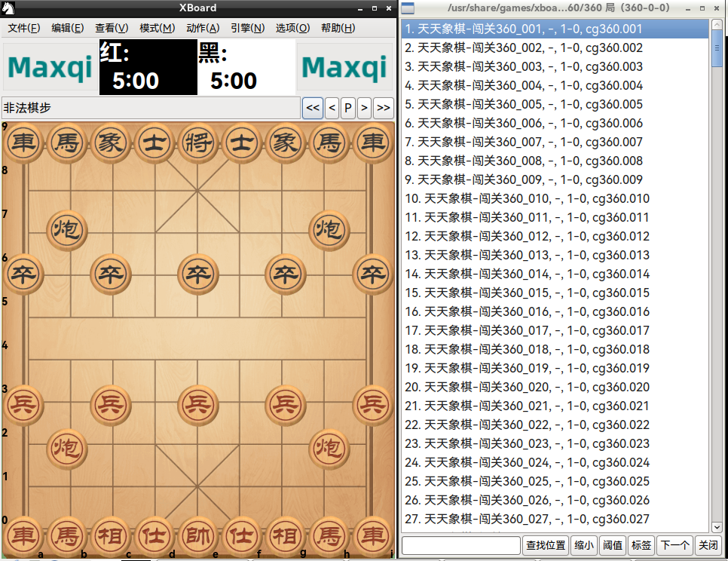Select the red cannon on file h
The height and width of the screenshot is (561, 728).
pyautogui.click(x=329, y=449)
